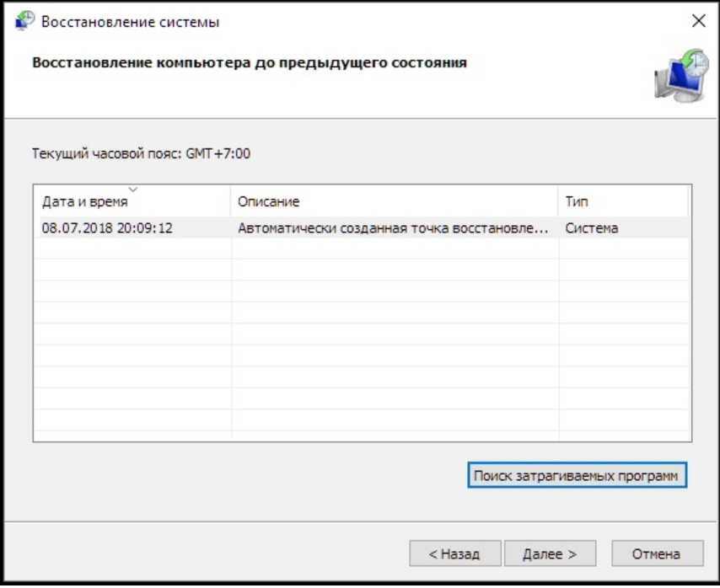The width and height of the screenshot is (720, 588).
Task: Close the Восстановление системы dialog
Action: pyautogui.click(x=697, y=22)
